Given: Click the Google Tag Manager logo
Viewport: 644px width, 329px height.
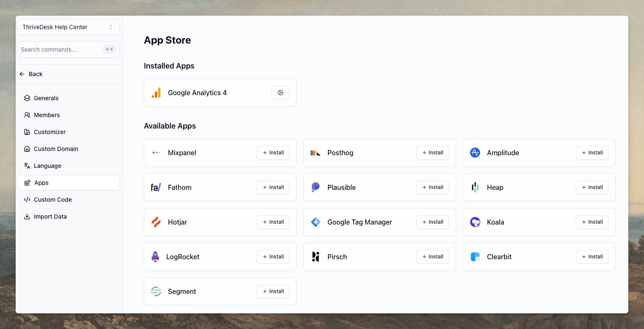Looking at the screenshot, I should pos(316,222).
